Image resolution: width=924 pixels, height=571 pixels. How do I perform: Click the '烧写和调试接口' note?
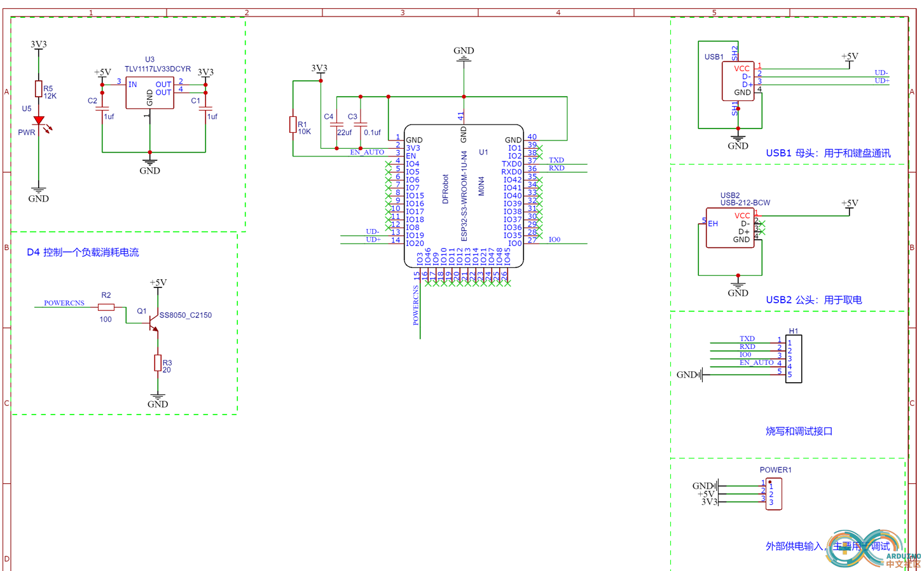799,431
